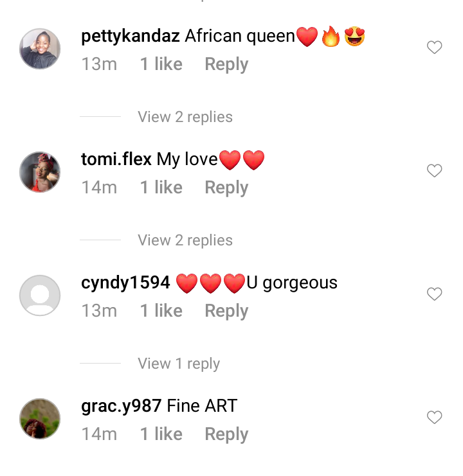The width and height of the screenshot is (463, 476).
Task: Open cyndy1594's default avatar
Action: (40, 295)
